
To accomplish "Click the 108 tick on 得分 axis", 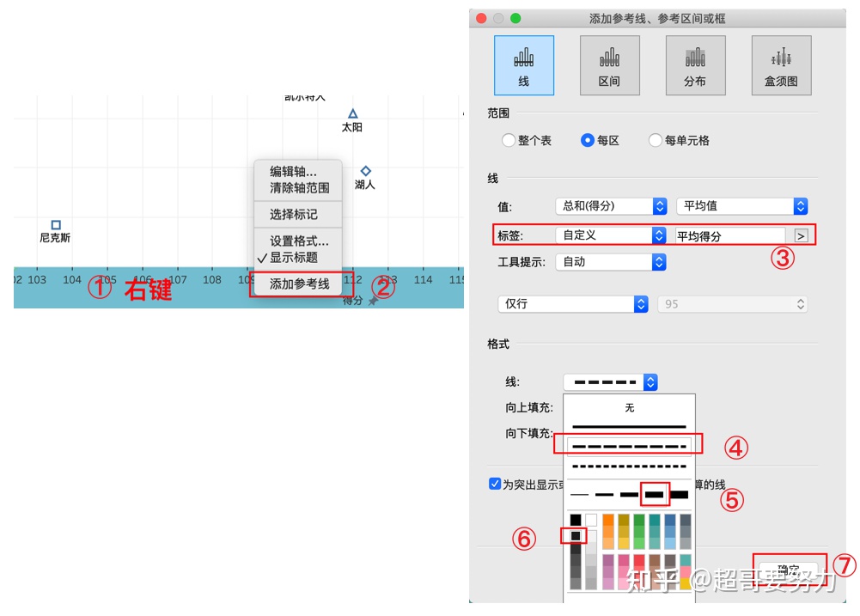I will 212,280.
